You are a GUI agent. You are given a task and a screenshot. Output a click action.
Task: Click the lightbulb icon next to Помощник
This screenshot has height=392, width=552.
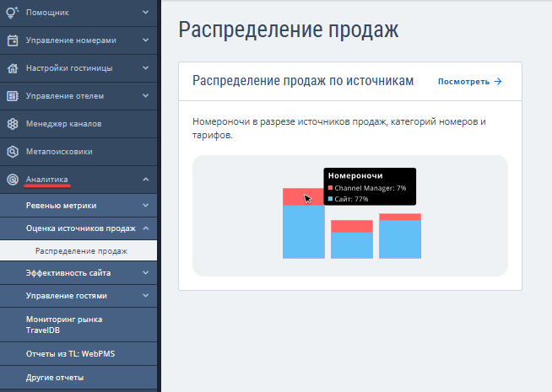click(x=13, y=13)
